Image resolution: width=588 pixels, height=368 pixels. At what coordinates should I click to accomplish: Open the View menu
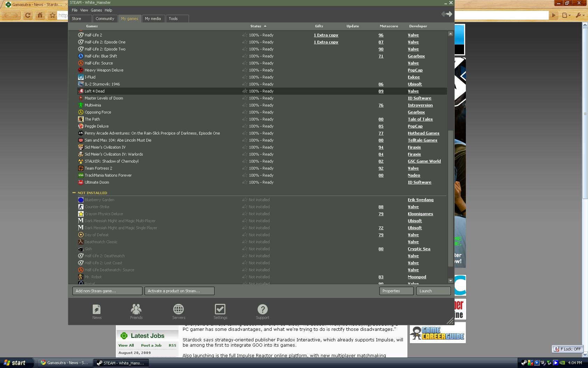pyautogui.click(x=84, y=10)
